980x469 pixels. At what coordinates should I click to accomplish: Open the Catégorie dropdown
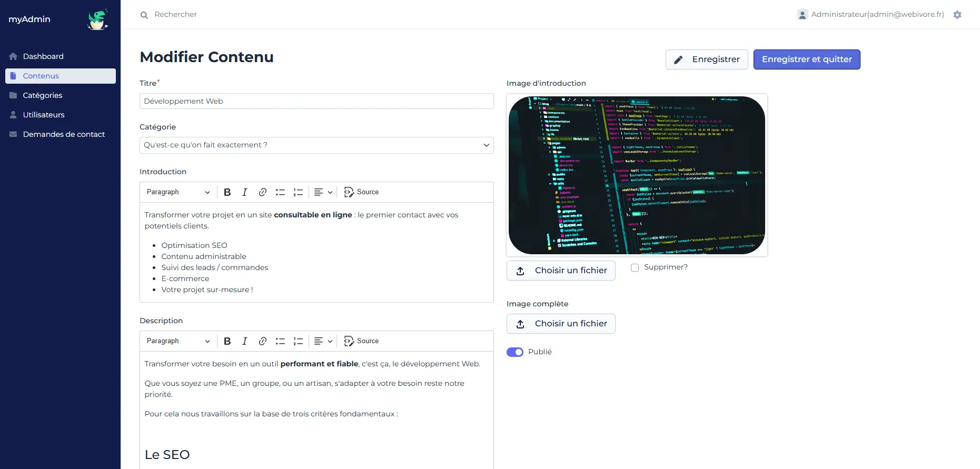(x=316, y=145)
